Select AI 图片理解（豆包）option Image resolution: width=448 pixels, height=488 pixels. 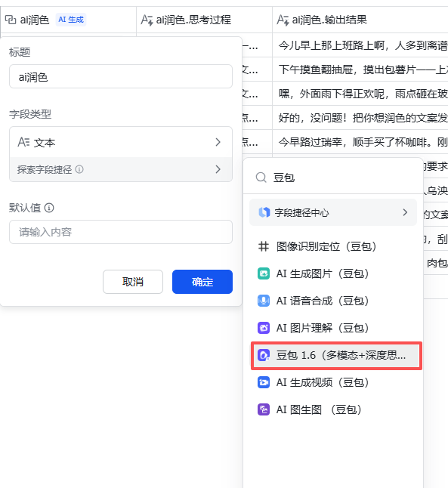coord(333,328)
